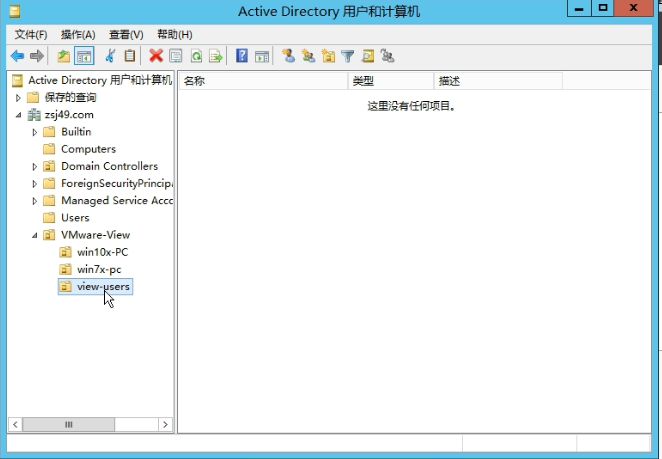Image resolution: width=662 pixels, height=459 pixels.
Task: Expand Managed Service Accounts node
Action: [x=35, y=201]
